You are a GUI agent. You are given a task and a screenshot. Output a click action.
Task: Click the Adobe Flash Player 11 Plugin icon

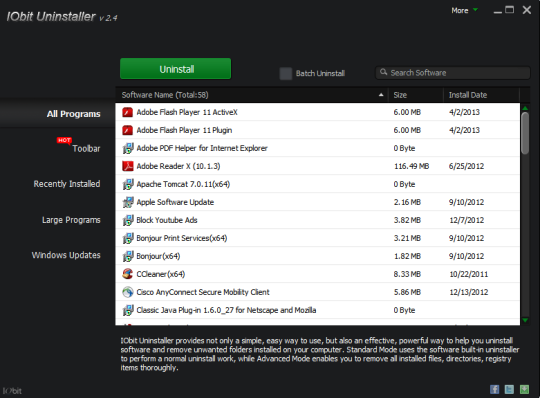(127, 130)
